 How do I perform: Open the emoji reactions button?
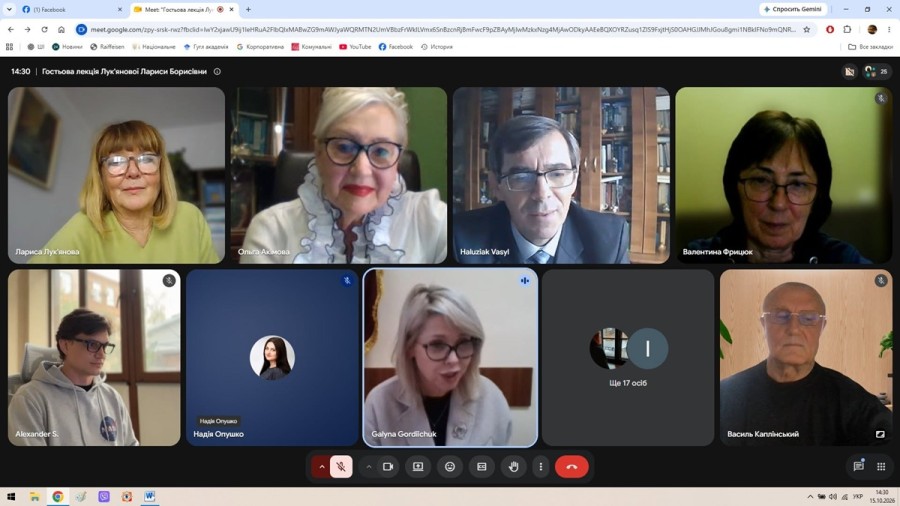click(x=450, y=466)
